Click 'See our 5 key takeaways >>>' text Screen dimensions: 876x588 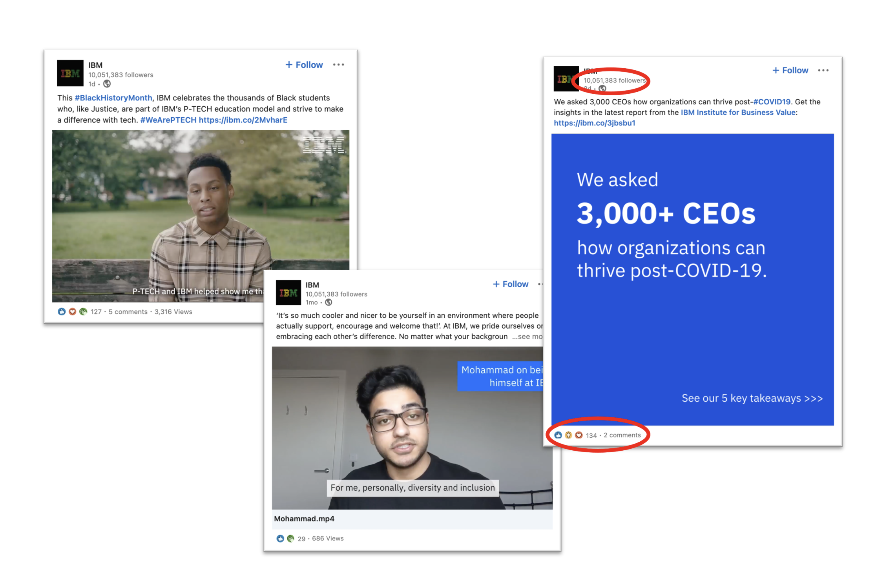click(752, 398)
